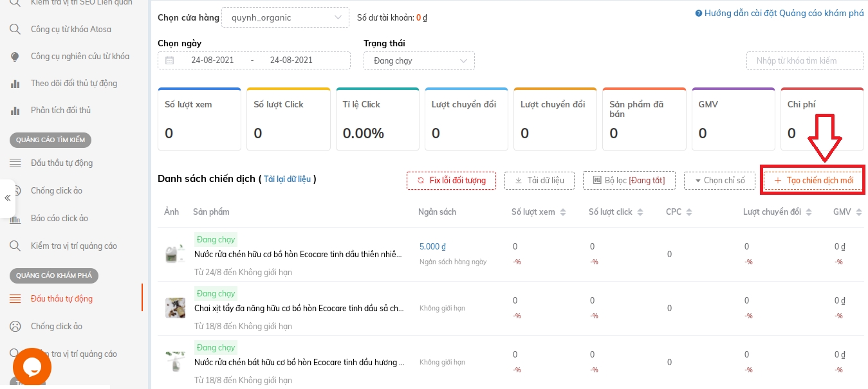Click the orange chat support bubble icon
The height and width of the screenshot is (389, 868).
[32, 366]
